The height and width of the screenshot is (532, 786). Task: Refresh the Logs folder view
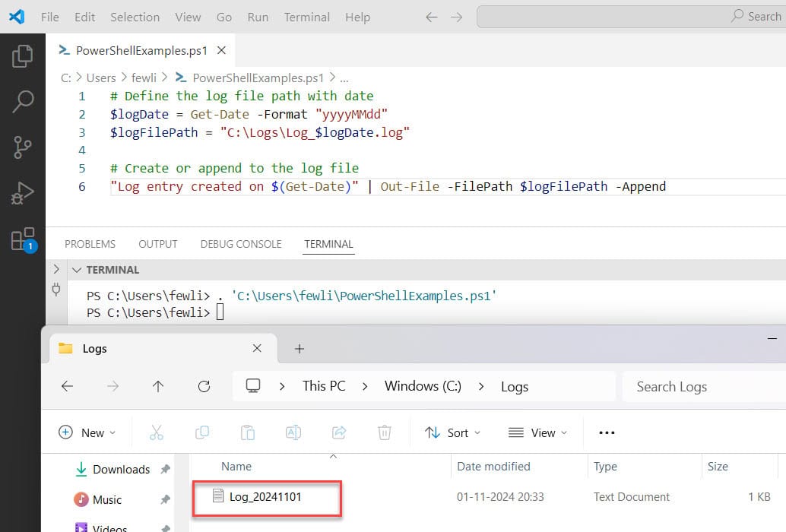coord(204,386)
